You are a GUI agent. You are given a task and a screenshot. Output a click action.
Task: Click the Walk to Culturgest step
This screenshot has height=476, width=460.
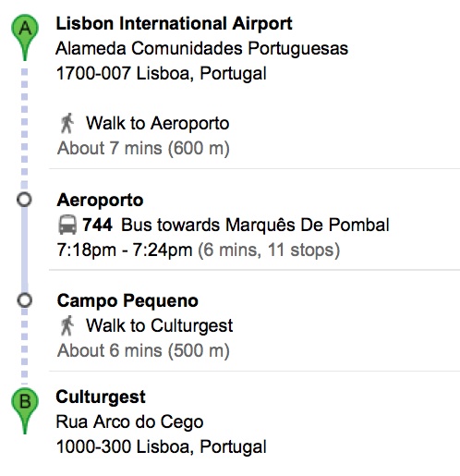coord(159,325)
